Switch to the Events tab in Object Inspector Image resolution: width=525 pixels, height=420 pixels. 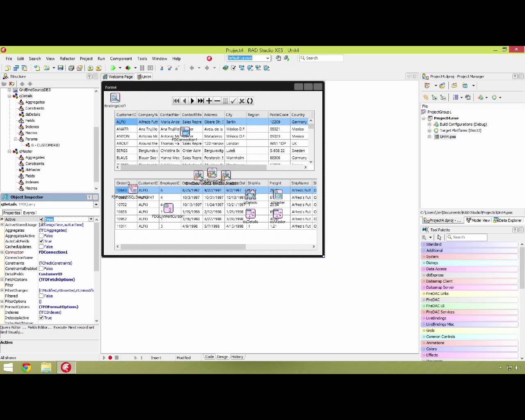click(29, 213)
